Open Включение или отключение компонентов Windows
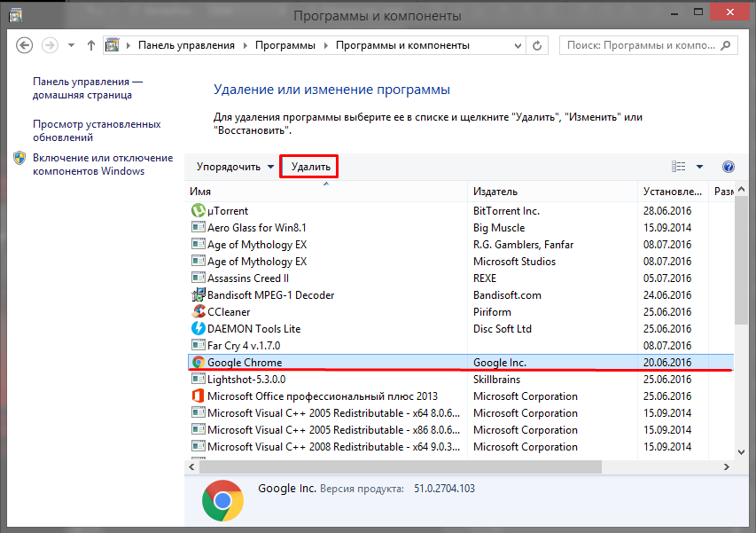The image size is (756, 533). (102, 164)
